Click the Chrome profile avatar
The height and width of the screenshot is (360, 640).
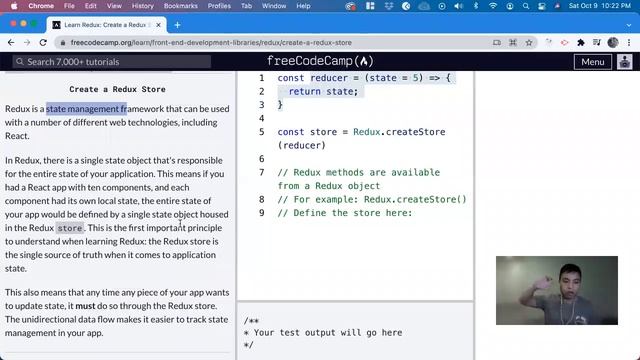[613, 42]
